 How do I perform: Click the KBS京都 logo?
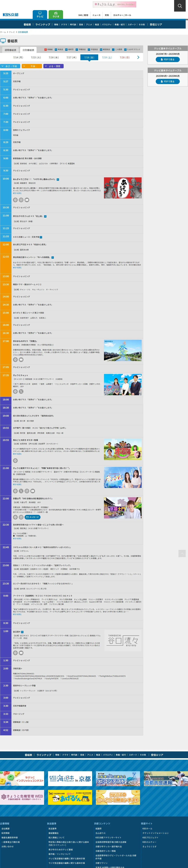[x=10, y=14]
